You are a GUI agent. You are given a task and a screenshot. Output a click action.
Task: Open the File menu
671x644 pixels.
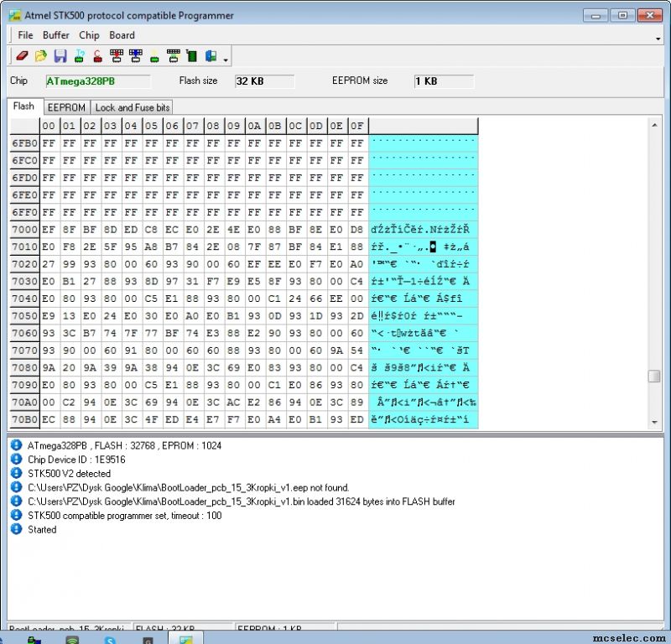click(x=25, y=35)
